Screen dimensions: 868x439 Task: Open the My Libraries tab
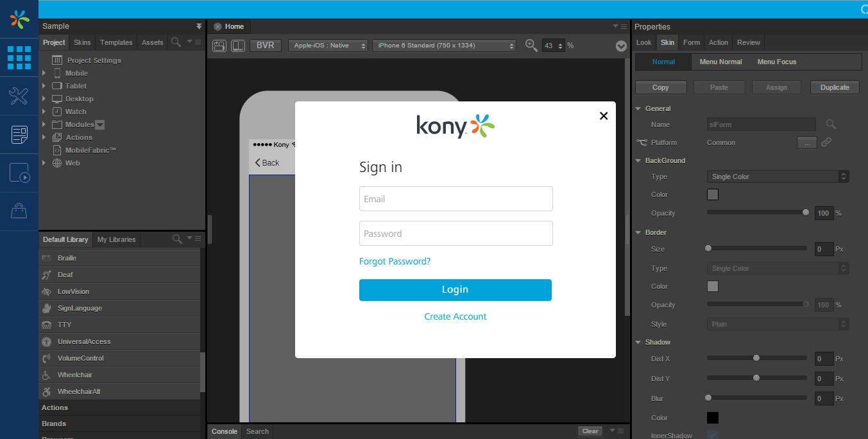pyautogui.click(x=116, y=239)
